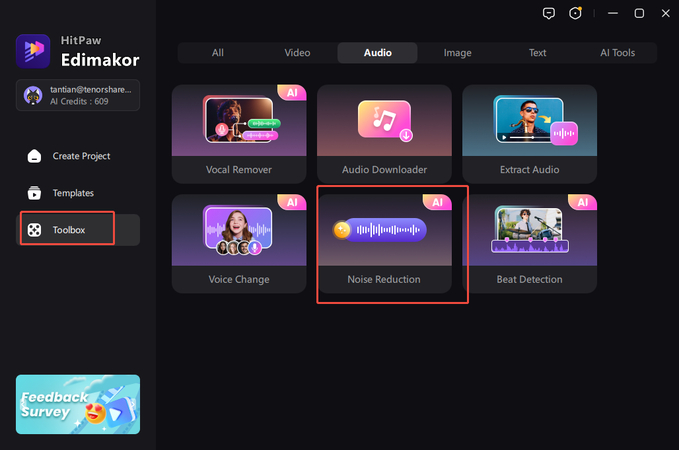Open the notification target icon in title bar
Screen dimensions: 679x450
575,13
